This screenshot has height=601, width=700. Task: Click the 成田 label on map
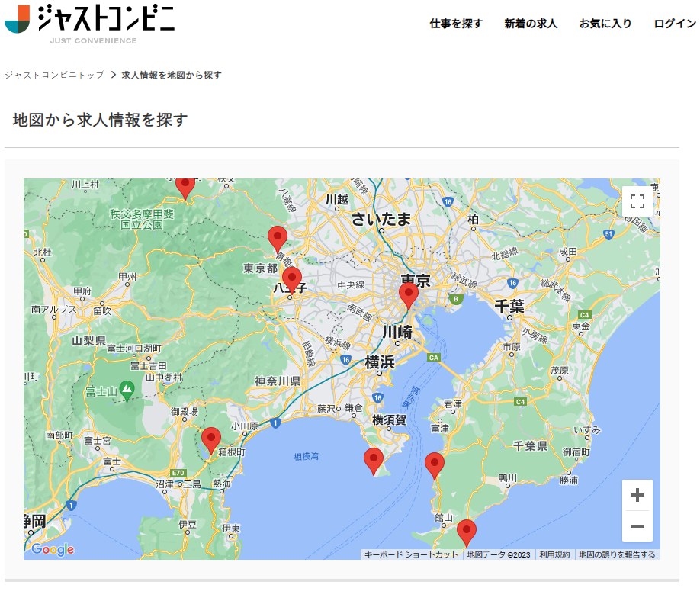tap(567, 252)
